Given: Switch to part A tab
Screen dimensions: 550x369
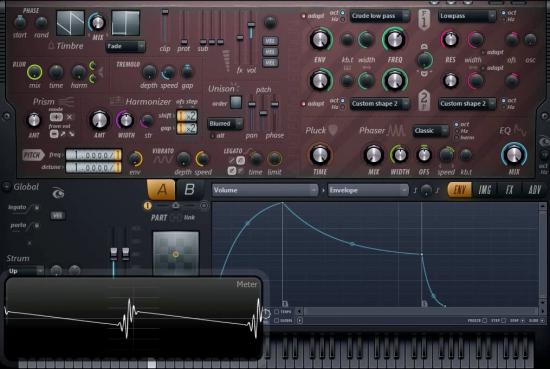Looking at the screenshot, I should click(x=161, y=190).
